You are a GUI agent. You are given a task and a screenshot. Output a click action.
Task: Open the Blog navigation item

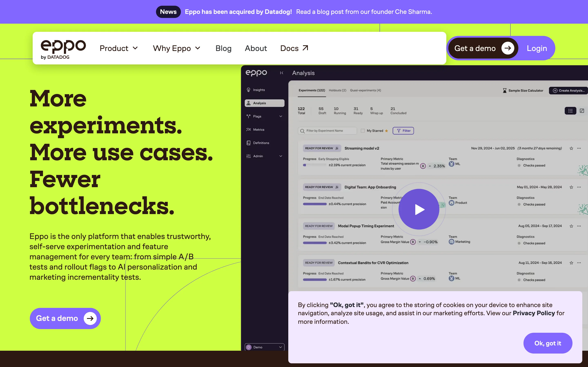[x=223, y=48]
